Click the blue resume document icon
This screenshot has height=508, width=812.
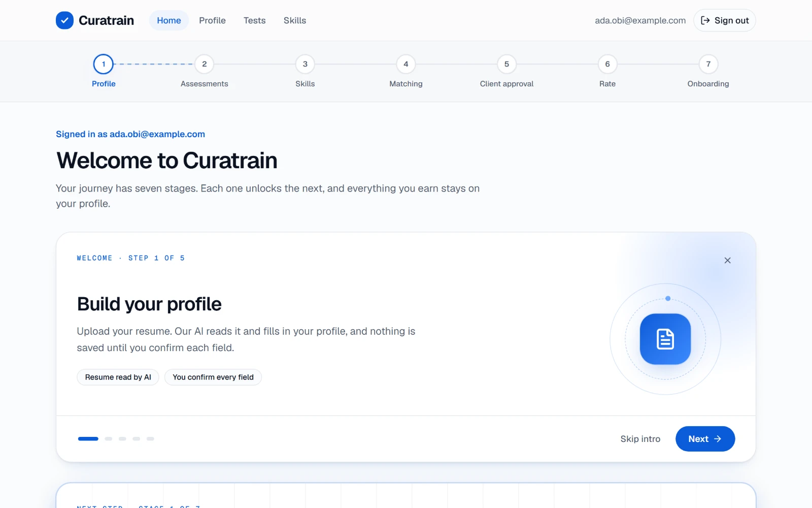pyautogui.click(x=665, y=339)
